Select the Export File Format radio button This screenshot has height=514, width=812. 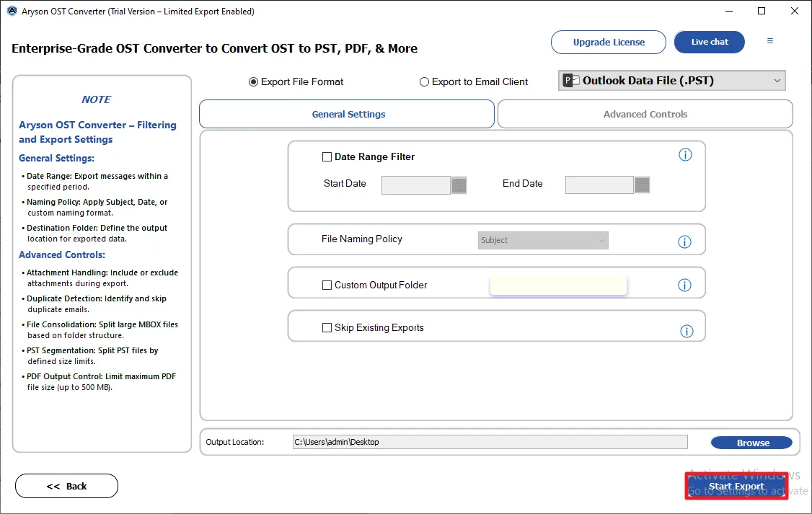(x=253, y=81)
